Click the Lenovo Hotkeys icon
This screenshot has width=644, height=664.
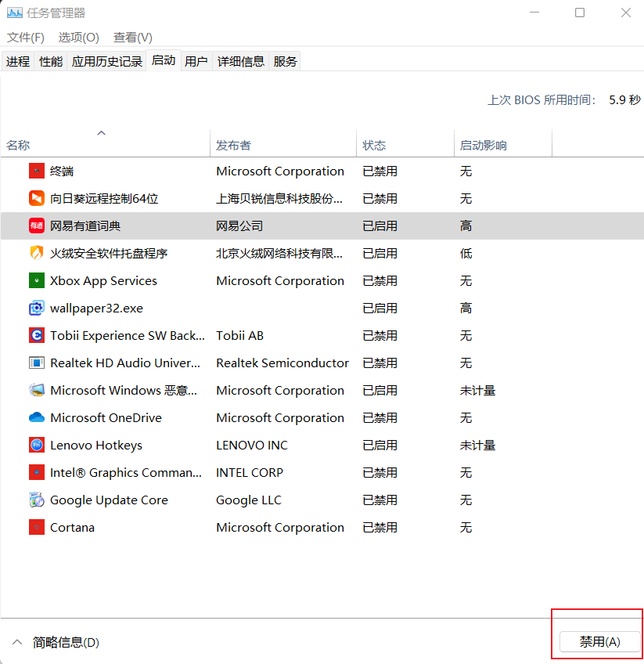[37, 445]
